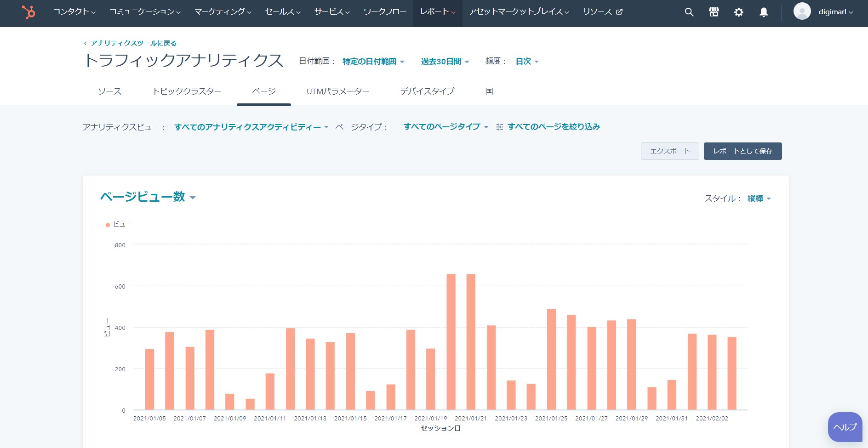Click the トラフィックアナリティクス heading

[x=183, y=61]
